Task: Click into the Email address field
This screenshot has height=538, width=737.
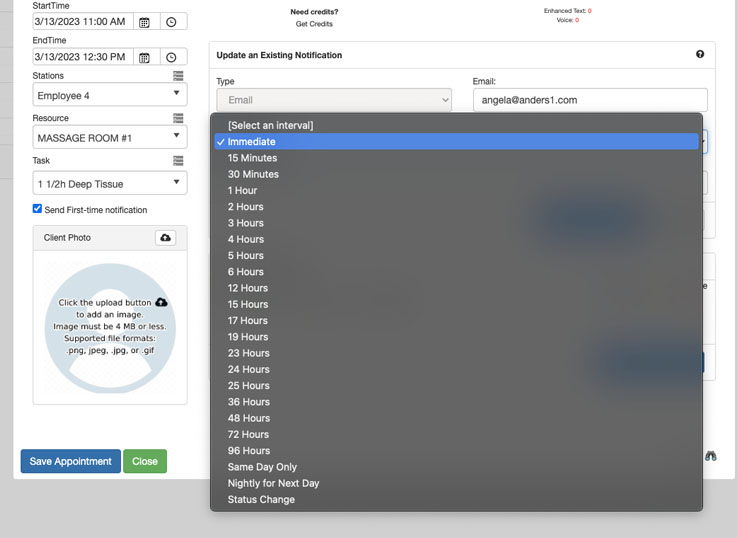Action: pyautogui.click(x=589, y=100)
